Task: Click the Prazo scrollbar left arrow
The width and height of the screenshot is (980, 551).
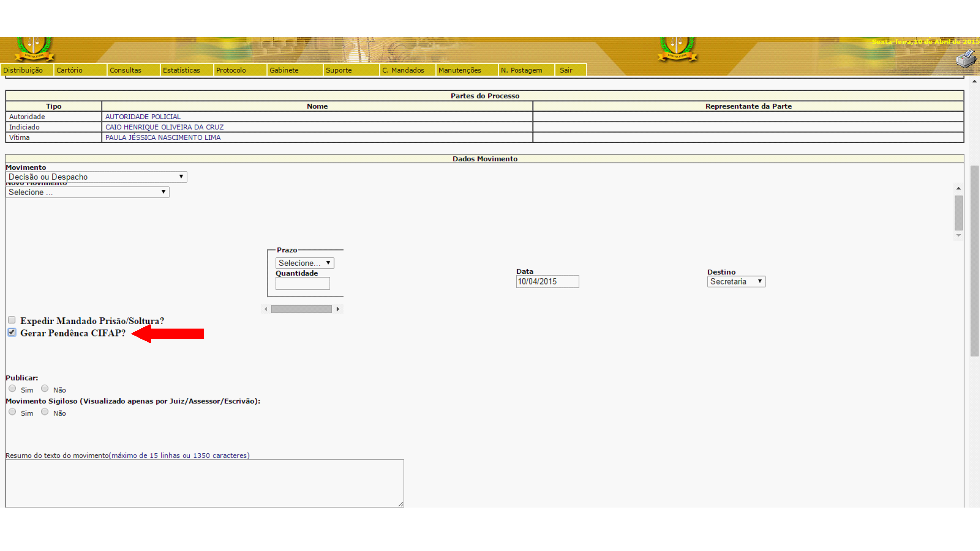Action: coord(266,309)
